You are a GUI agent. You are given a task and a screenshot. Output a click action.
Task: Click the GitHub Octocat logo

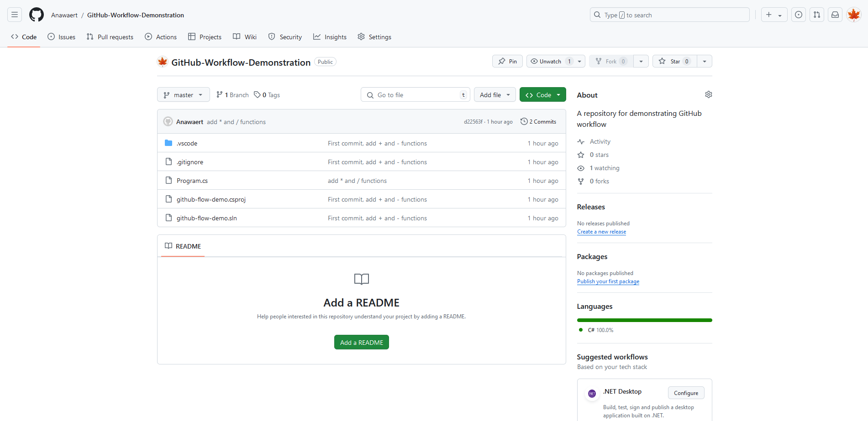[x=37, y=15]
